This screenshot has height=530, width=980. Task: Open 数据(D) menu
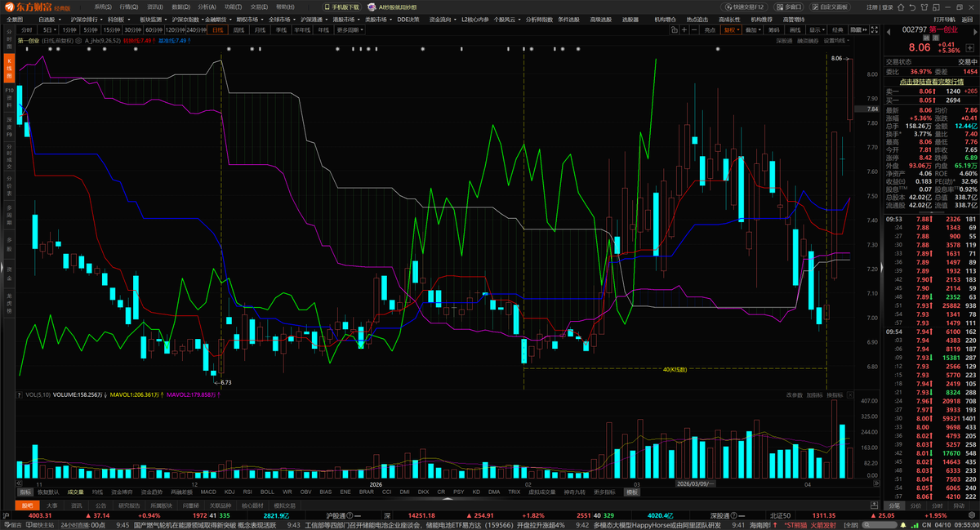181,7
